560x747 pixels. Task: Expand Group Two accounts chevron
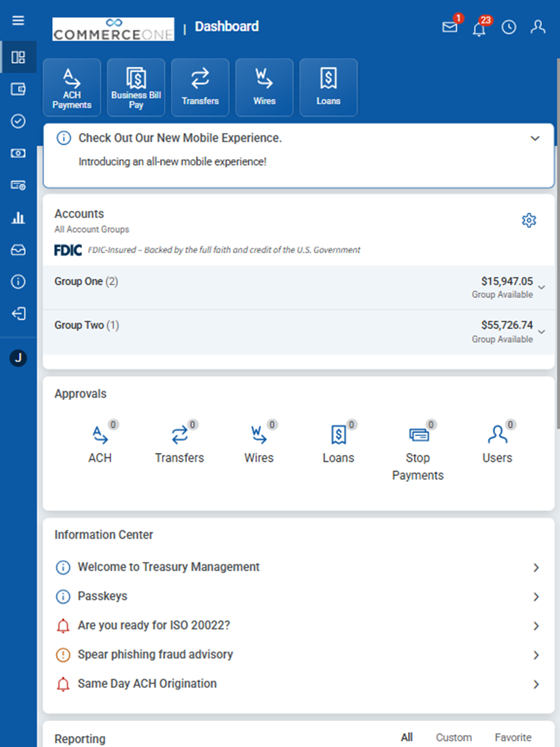click(542, 332)
